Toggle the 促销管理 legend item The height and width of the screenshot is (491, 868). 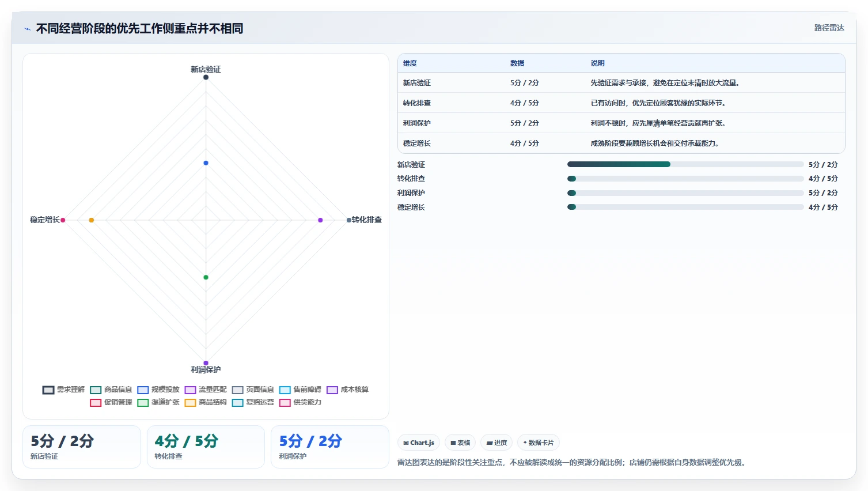coord(111,402)
